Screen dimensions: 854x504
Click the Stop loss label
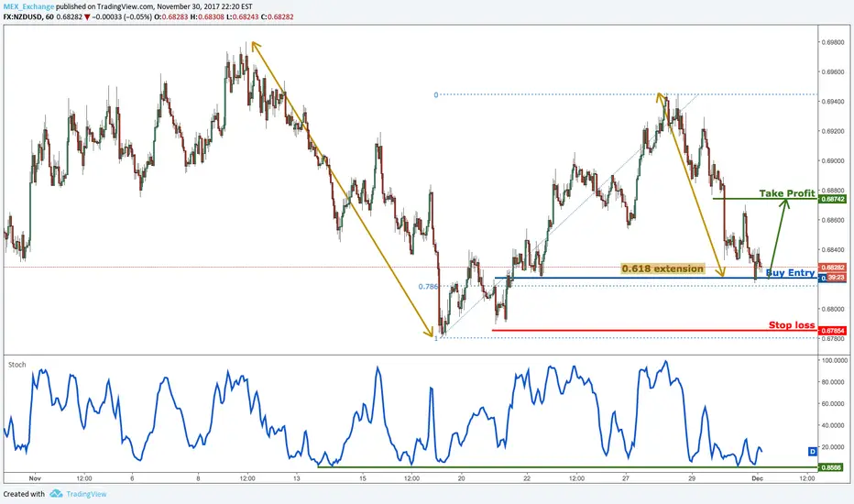[x=792, y=324]
